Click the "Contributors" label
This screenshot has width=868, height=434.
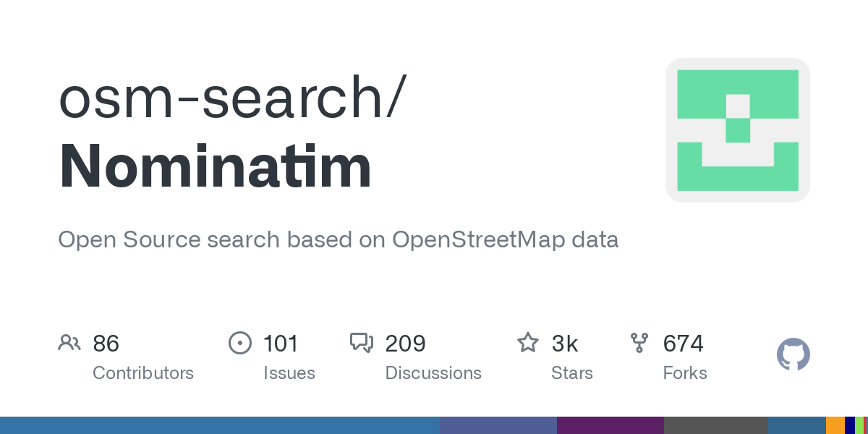tap(143, 373)
